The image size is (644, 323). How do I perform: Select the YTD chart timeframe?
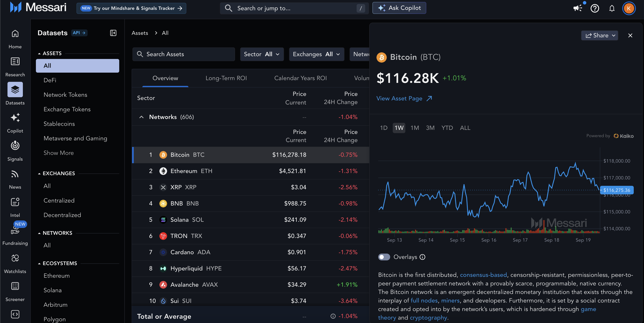coord(447,128)
